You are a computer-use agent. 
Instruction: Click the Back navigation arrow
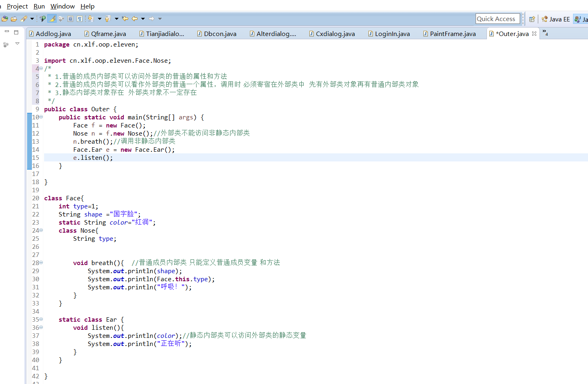[135, 19]
